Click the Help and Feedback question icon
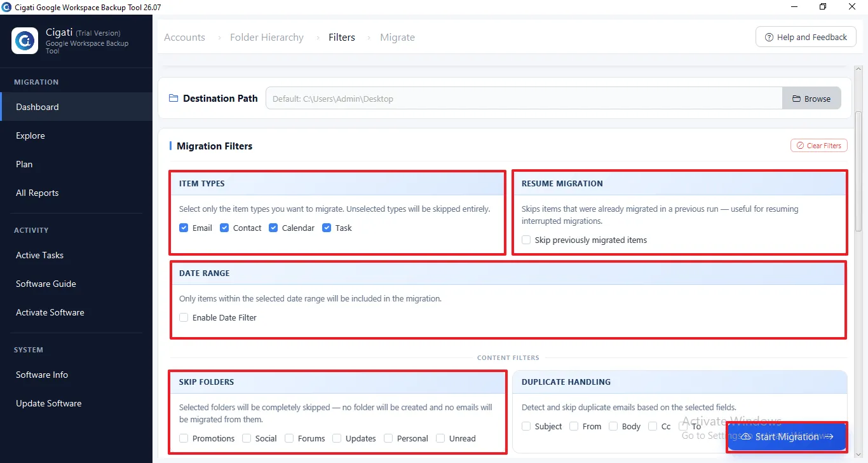868x463 pixels. (769, 38)
